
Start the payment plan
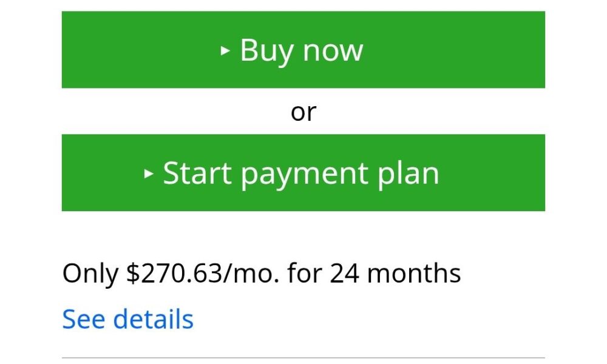(303, 173)
